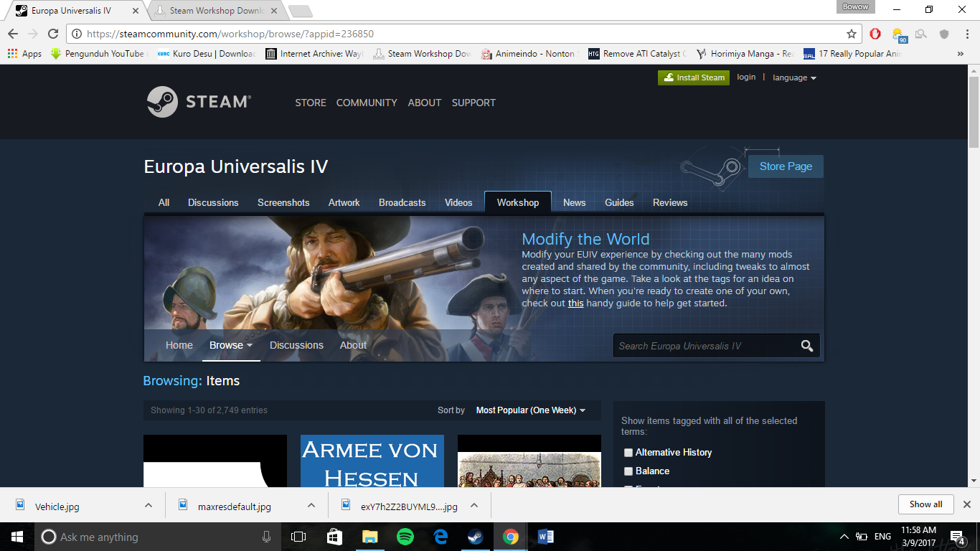The height and width of the screenshot is (551, 980).
Task: Close the downloads bar with X
Action: click(x=967, y=504)
